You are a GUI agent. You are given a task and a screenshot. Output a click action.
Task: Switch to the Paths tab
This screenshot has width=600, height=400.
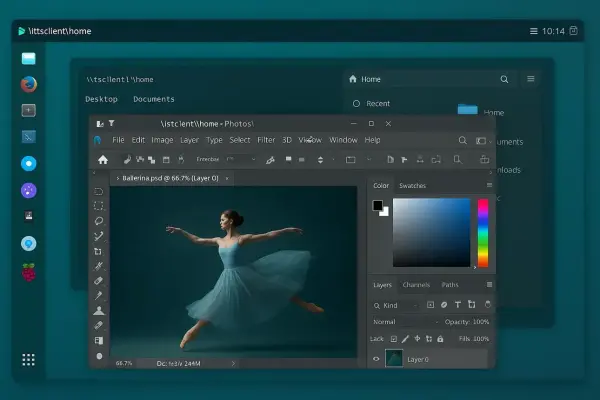pos(450,285)
